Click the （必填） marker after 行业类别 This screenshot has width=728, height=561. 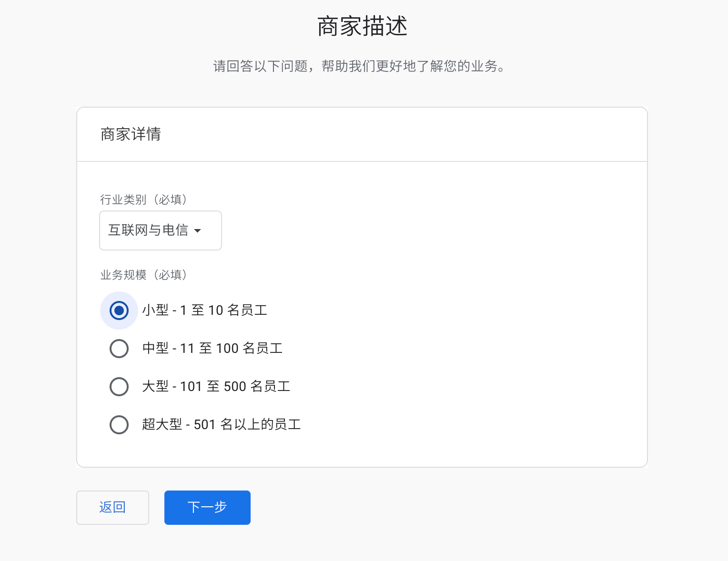click(171, 200)
